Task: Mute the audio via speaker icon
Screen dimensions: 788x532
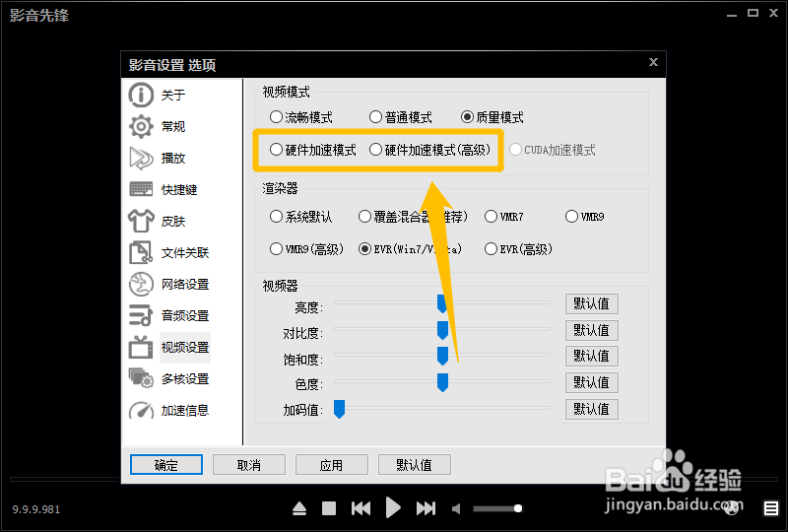Action: tap(456, 509)
